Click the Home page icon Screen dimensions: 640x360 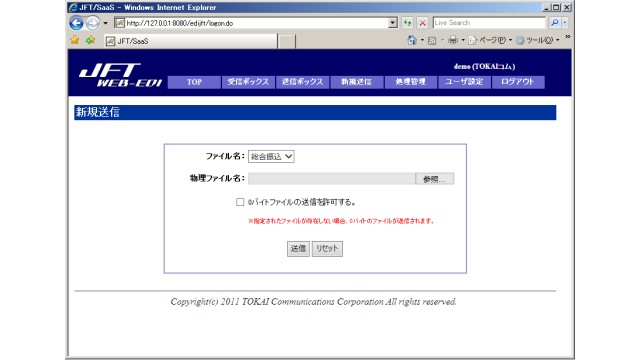(412, 40)
